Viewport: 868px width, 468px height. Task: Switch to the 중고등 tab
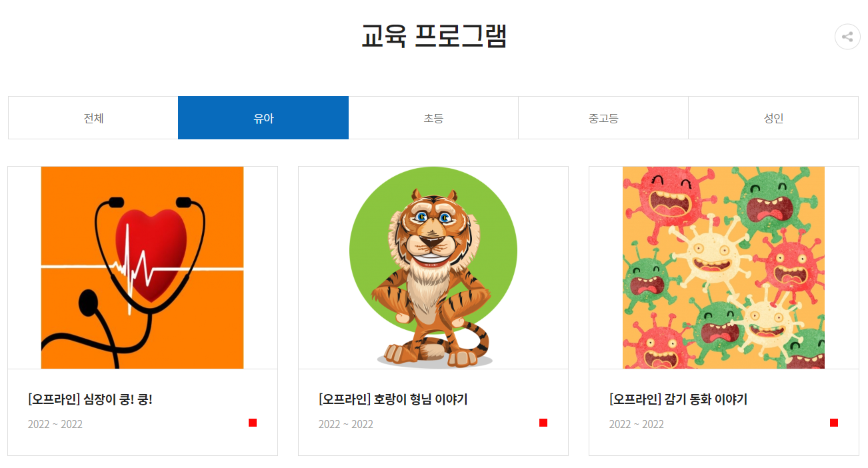[x=603, y=118]
